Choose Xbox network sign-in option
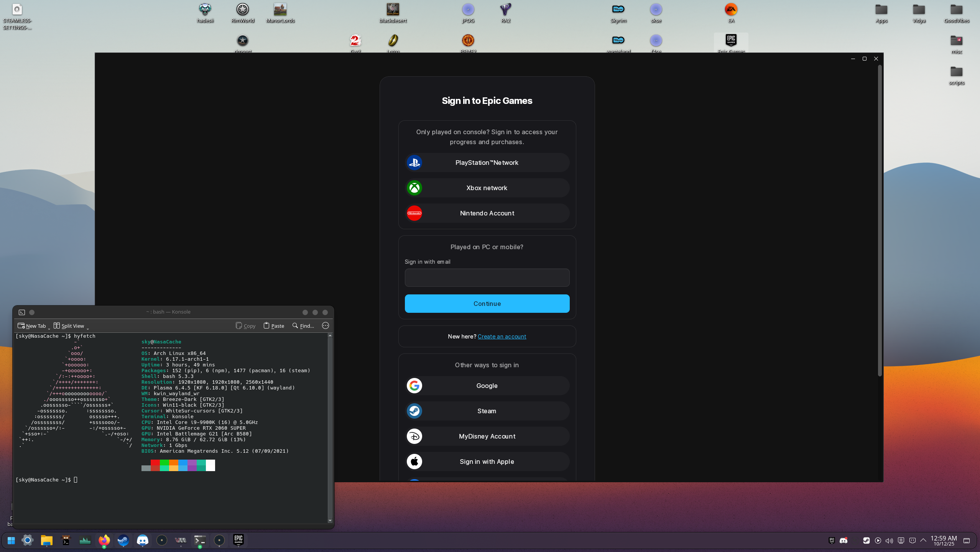Screen dimensions: 980x552 pos(487,188)
